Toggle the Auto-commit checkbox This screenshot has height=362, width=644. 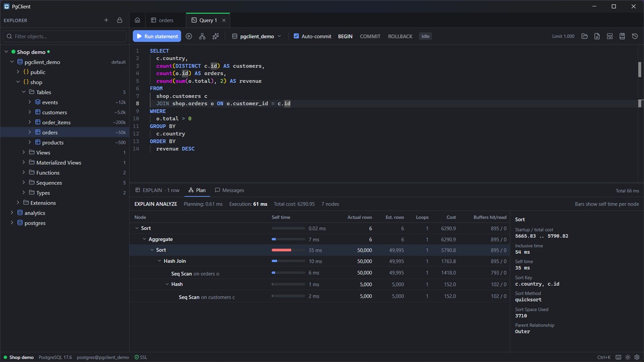(296, 36)
